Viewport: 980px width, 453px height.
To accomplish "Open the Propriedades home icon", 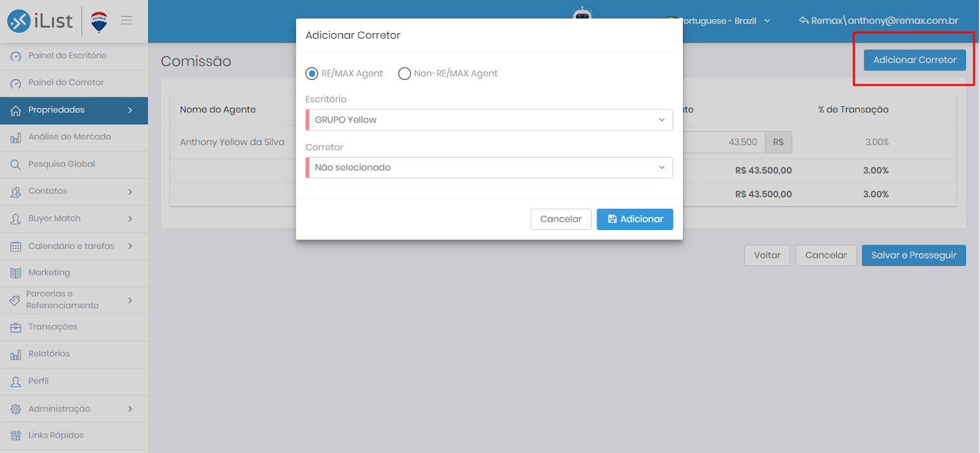I will pyautogui.click(x=16, y=110).
